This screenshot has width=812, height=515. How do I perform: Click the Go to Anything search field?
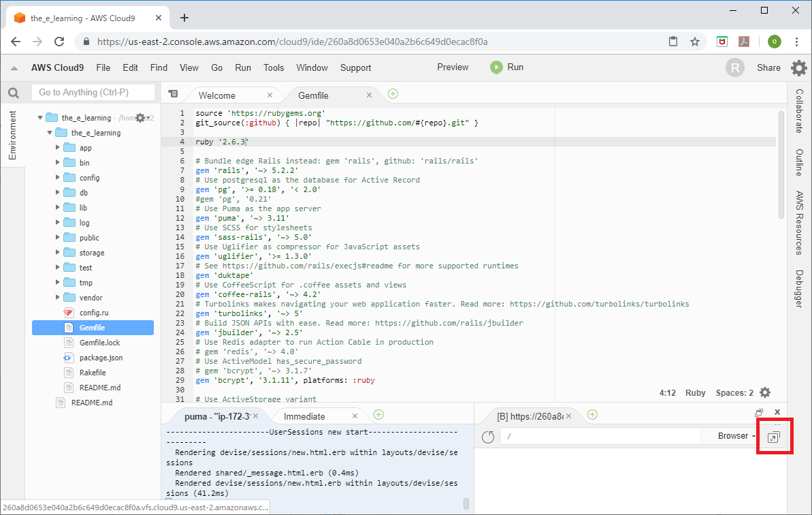[x=93, y=92]
